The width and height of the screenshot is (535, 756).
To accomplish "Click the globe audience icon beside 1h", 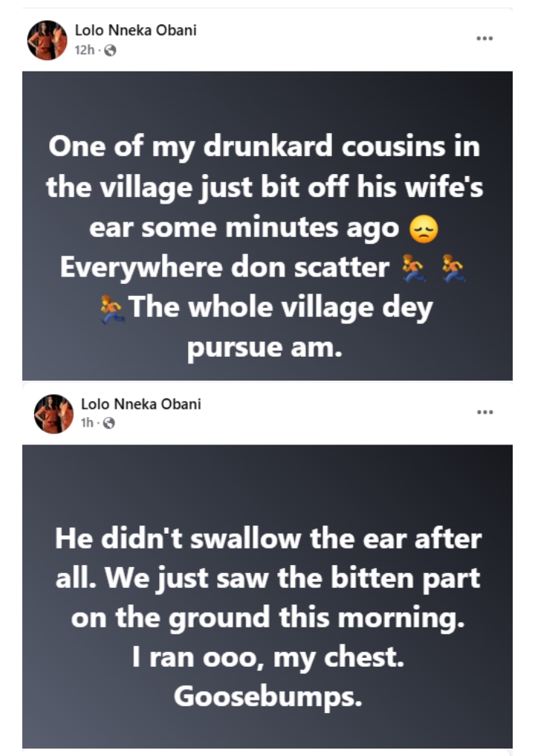I will [109, 423].
